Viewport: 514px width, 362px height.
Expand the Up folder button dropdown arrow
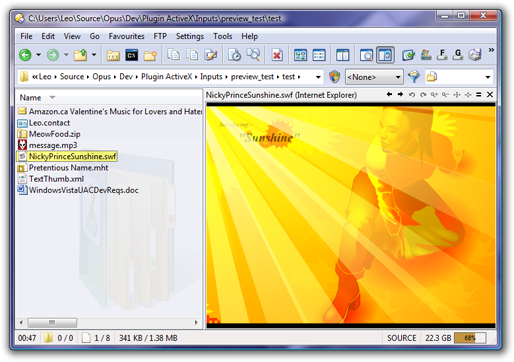click(x=94, y=54)
